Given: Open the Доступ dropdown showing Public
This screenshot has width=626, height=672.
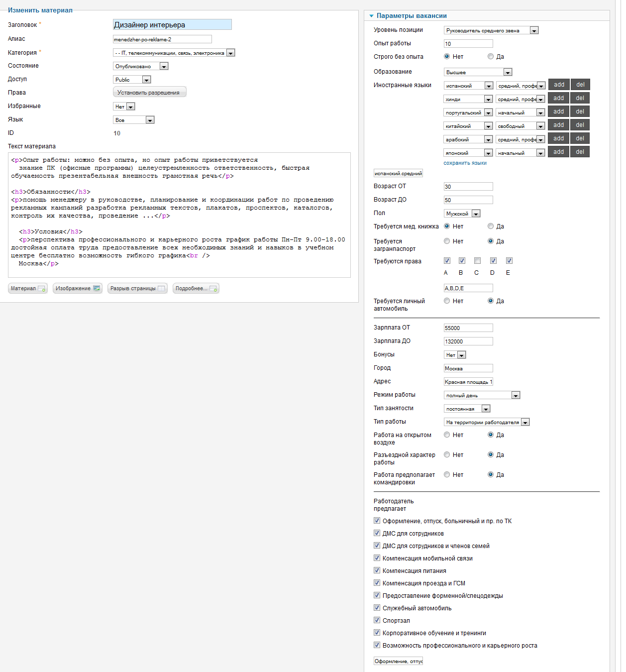Looking at the screenshot, I should 132,80.
